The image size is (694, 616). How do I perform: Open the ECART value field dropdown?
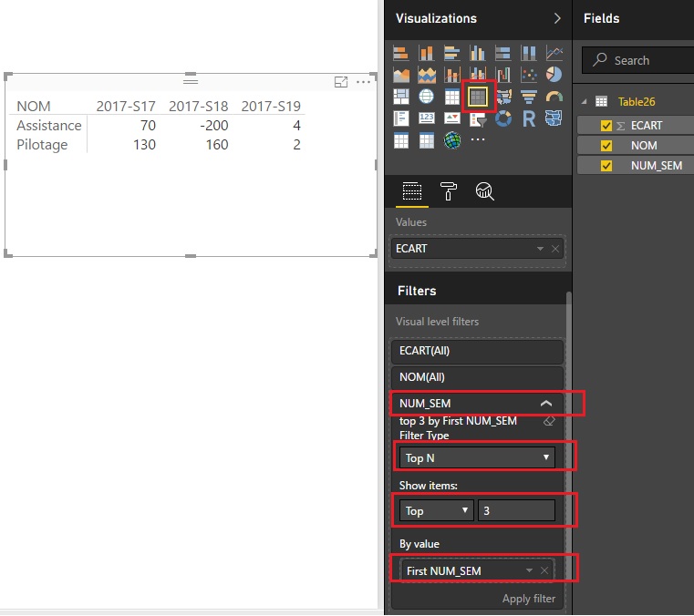540,249
